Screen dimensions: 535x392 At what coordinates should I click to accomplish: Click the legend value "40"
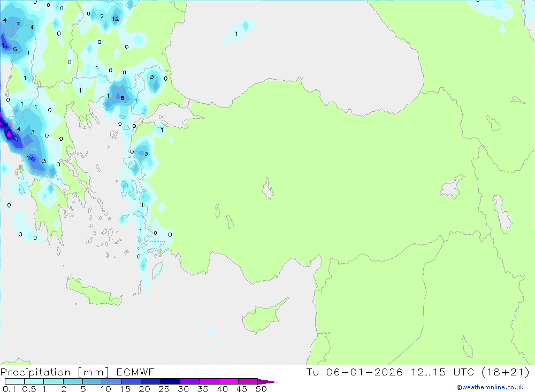(223, 389)
